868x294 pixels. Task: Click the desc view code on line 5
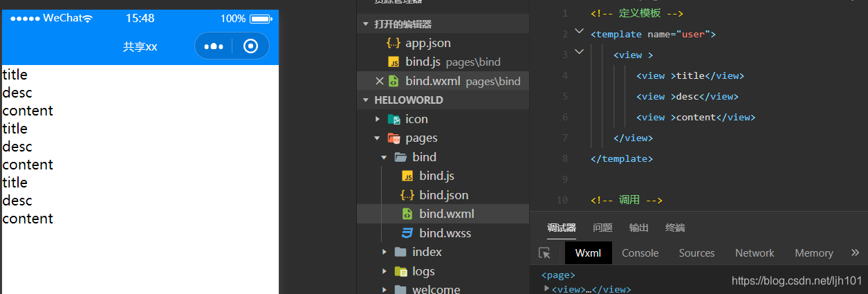687,97
